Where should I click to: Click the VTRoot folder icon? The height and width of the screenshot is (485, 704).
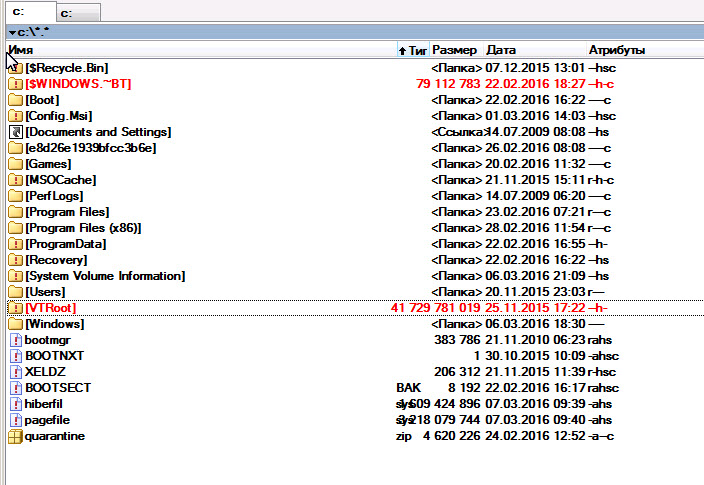[x=15, y=308]
